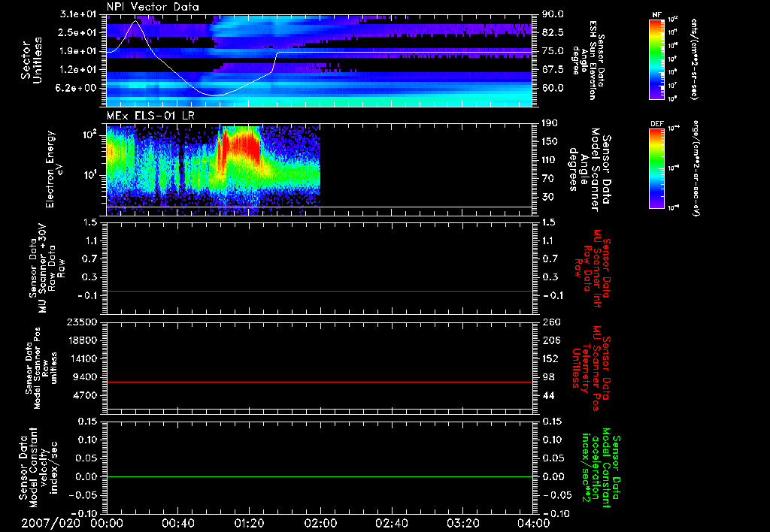Image resolution: width=770 pixels, height=532 pixels.
Task: Click the red 'MU Scanner Inh Raw Data' label
Action: (593, 268)
